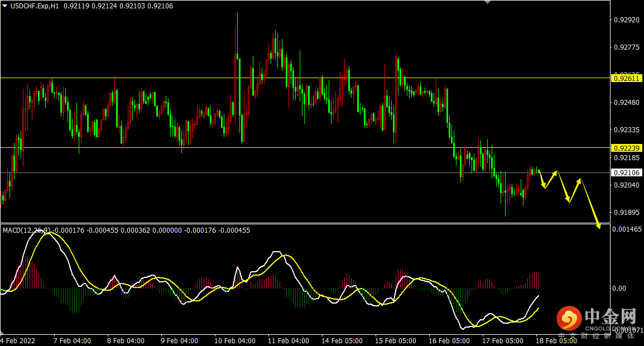Click the 0.92480 price scale value

626,103
